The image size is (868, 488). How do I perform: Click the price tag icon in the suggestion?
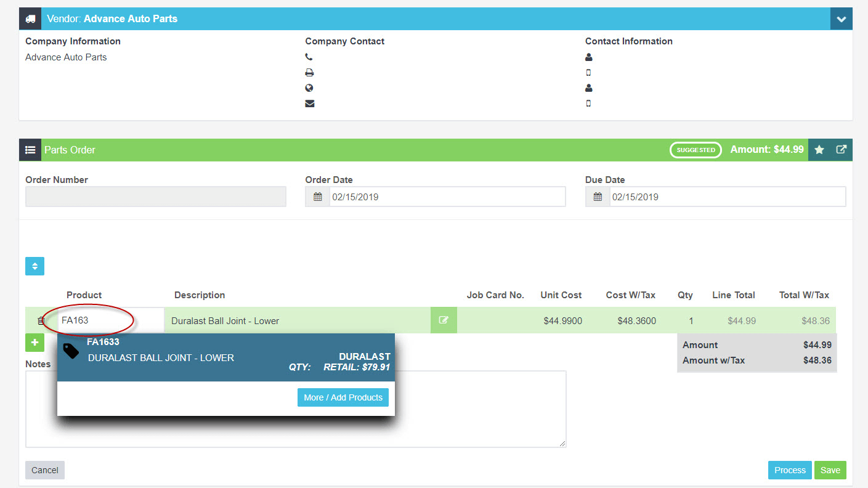pyautogui.click(x=71, y=351)
